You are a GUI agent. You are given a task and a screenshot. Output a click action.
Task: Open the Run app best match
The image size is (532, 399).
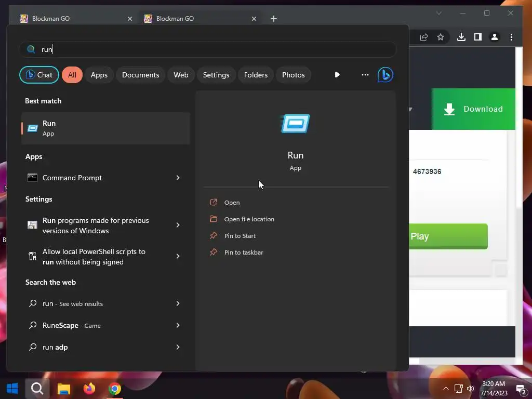[105, 128]
